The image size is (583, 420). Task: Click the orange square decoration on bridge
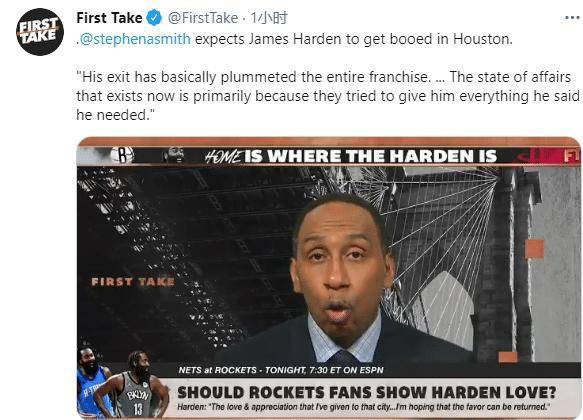coord(535,249)
